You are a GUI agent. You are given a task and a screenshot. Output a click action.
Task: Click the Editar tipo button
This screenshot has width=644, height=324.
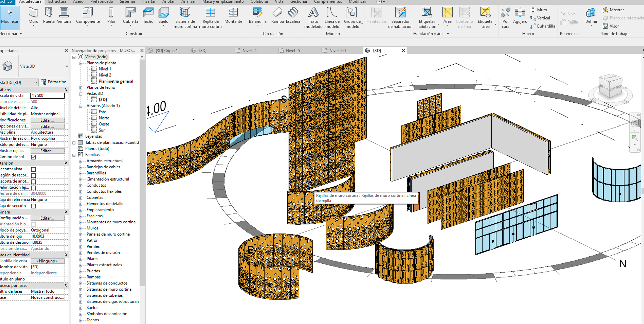53,82
